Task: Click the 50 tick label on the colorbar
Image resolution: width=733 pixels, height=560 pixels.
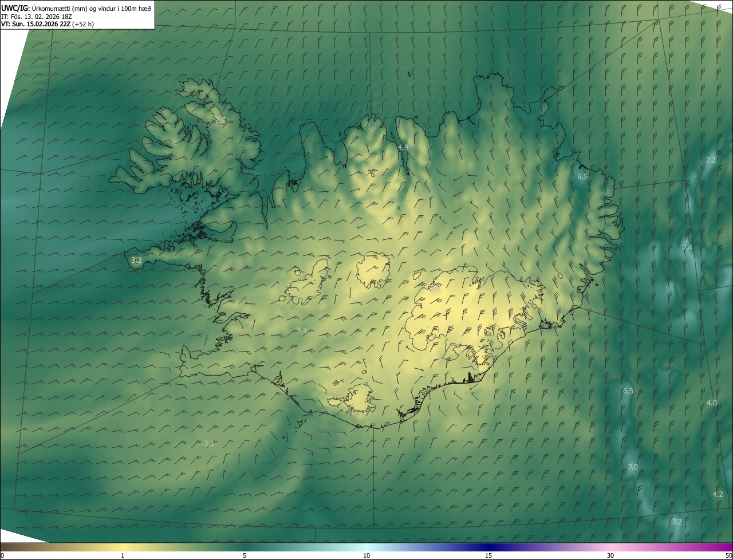Action: click(728, 555)
